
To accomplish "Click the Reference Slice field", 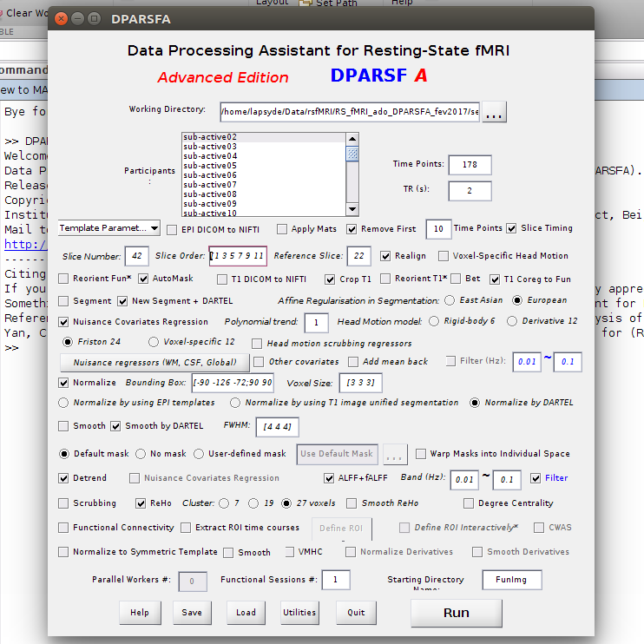I will [x=359, y=256].
